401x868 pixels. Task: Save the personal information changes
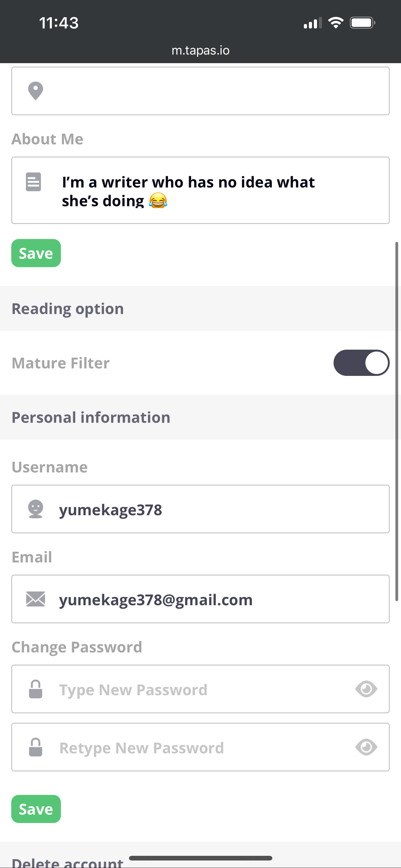pos(36,809)
